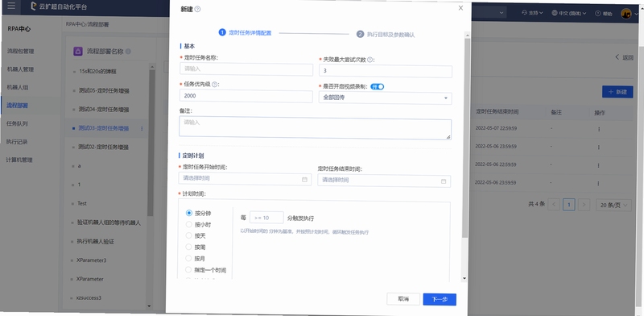This screenshot has width=644, height=316.
Task: Go to previous page in pagination
Action: coord(554,205)
